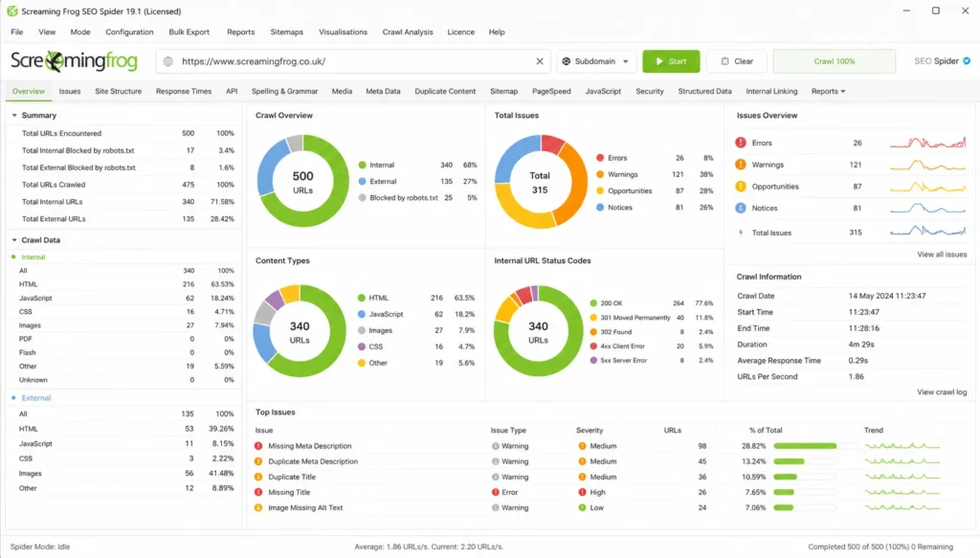Viewport: 980px width, 558px height.
Task: Click the red Errors icon in Issues Overview
Action: click(x=741, y=143)
